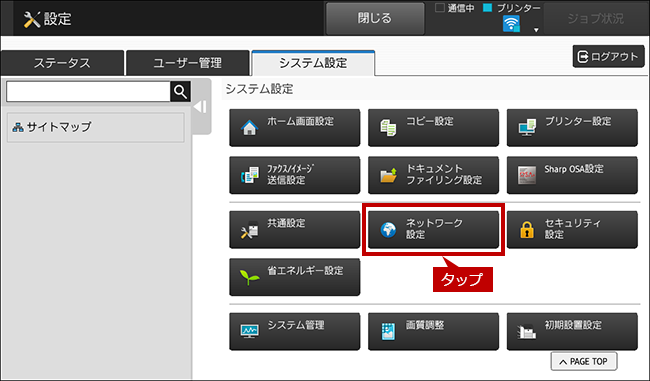
Task: Click the Wi-Fi status icon
Action: coord(511,24)
